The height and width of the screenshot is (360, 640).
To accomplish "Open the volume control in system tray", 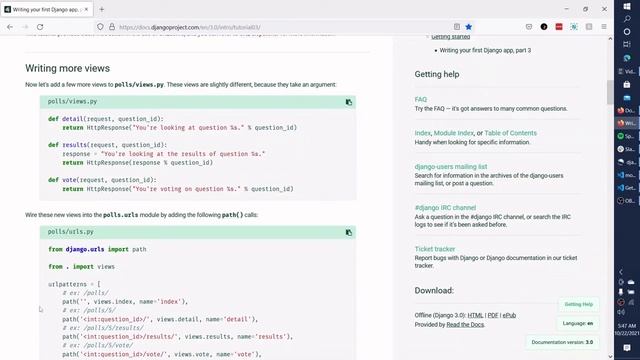I will pos(621,312).
